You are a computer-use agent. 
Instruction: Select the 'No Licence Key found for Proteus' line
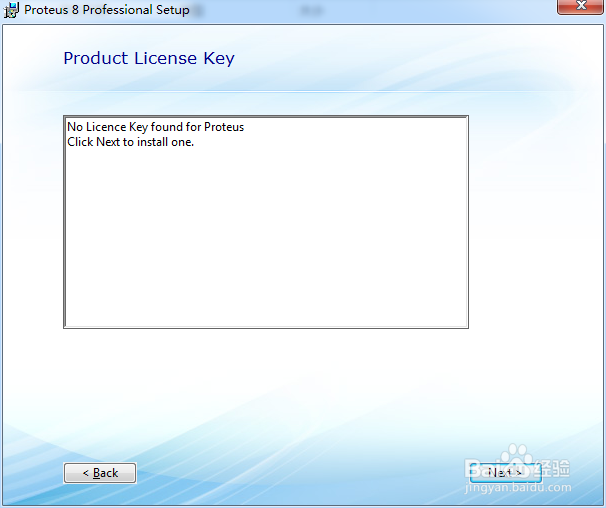click(x=155, y=127)
